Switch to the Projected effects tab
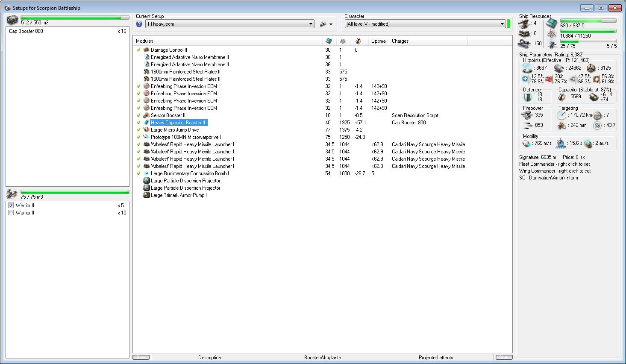The image size is (626, 364). coord(436,358)
